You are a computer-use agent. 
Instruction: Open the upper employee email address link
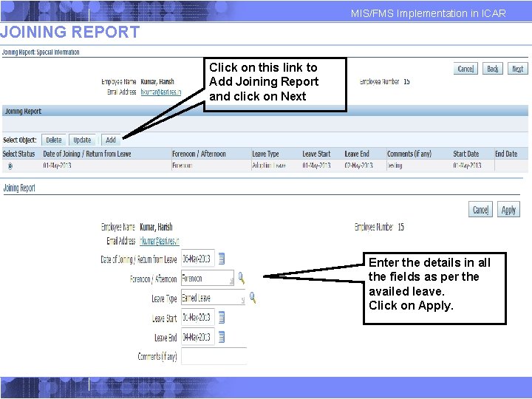161,92
